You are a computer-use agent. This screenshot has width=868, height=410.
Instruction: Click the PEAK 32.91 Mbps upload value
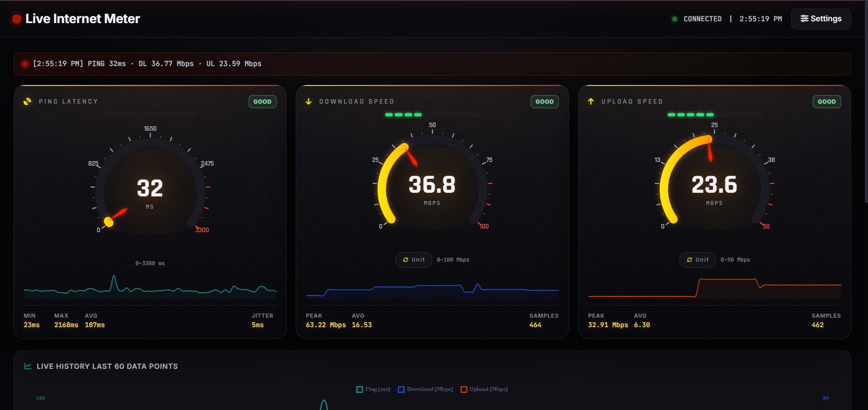coord(608,325)
